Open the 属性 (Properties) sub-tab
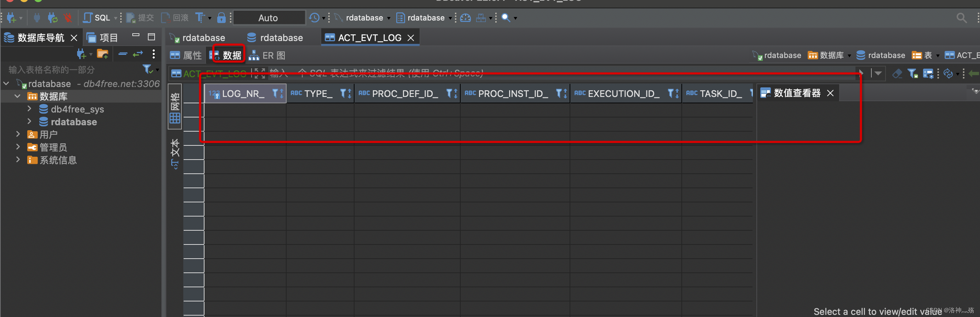The image size is (980, 317). point(186,56)
